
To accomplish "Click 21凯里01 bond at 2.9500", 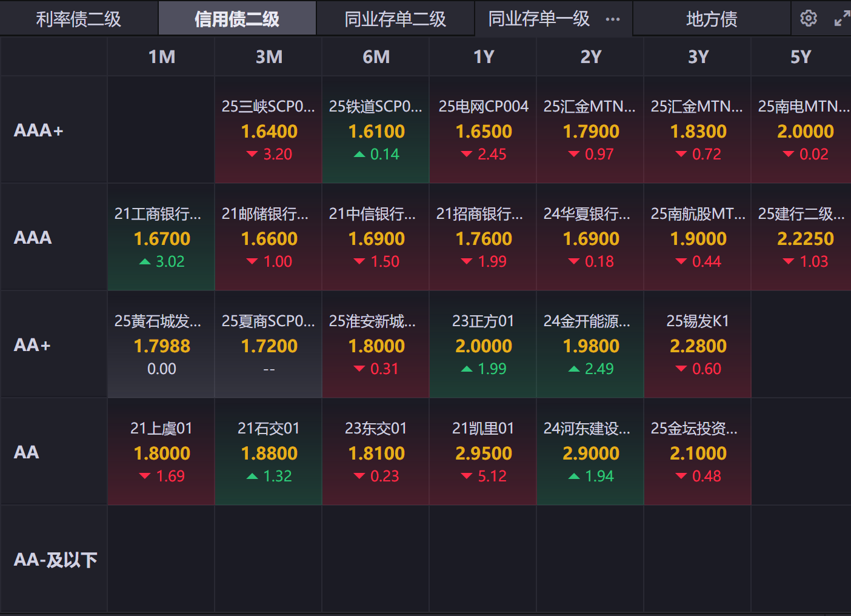I will point(483,452).
